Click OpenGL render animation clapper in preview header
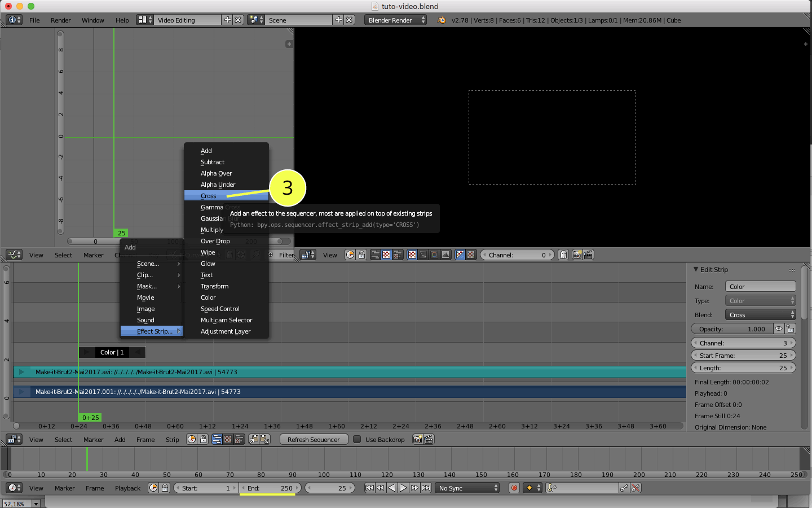This screenshot has width=812, height=508. (588, 255)
